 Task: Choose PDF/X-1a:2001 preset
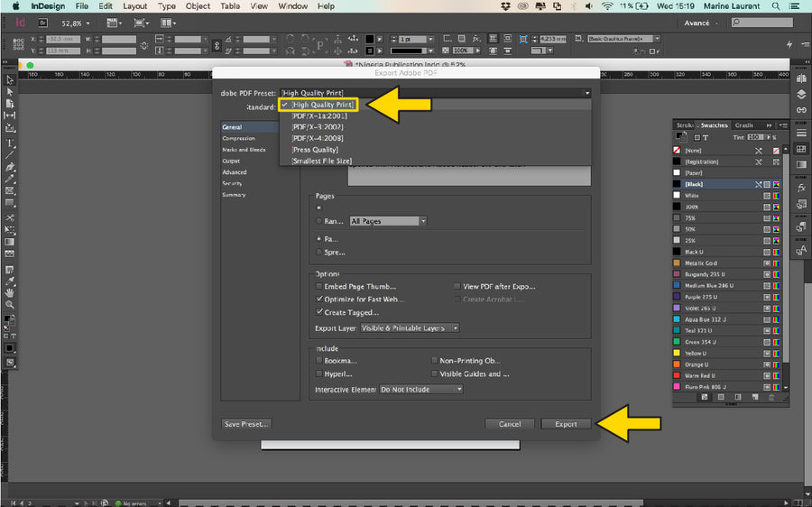[319, 116]
